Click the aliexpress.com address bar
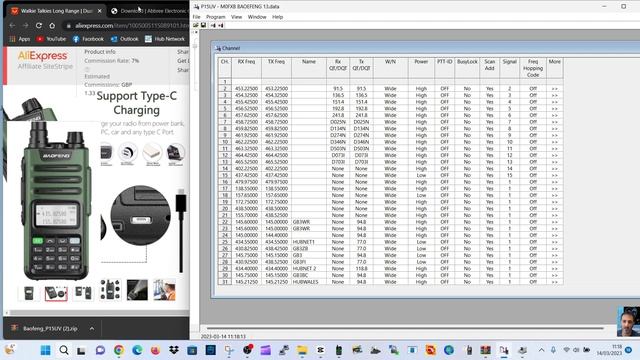Screen dimensions: 640x360 127,25
